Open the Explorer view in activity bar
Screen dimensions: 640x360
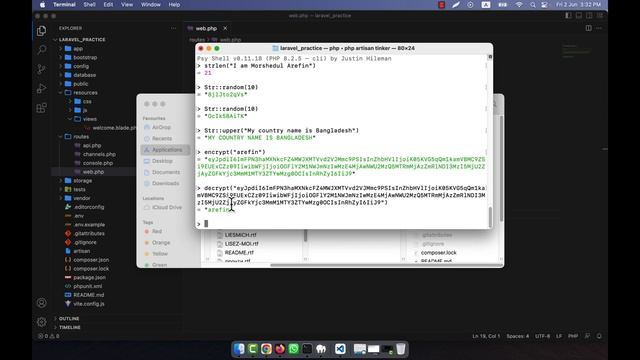point(41,31)
